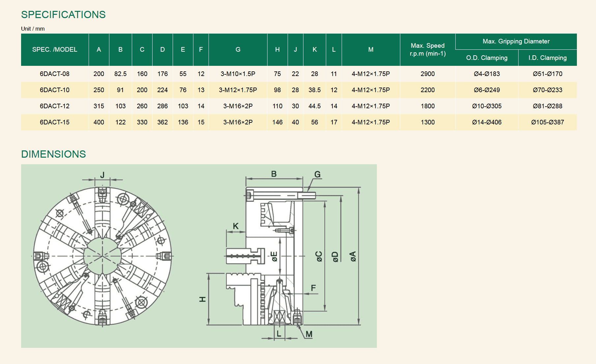Select the SPEC. /MODEL column header
Image resolution: width=596 pixels, height=364 pixels.
(55, 50)
